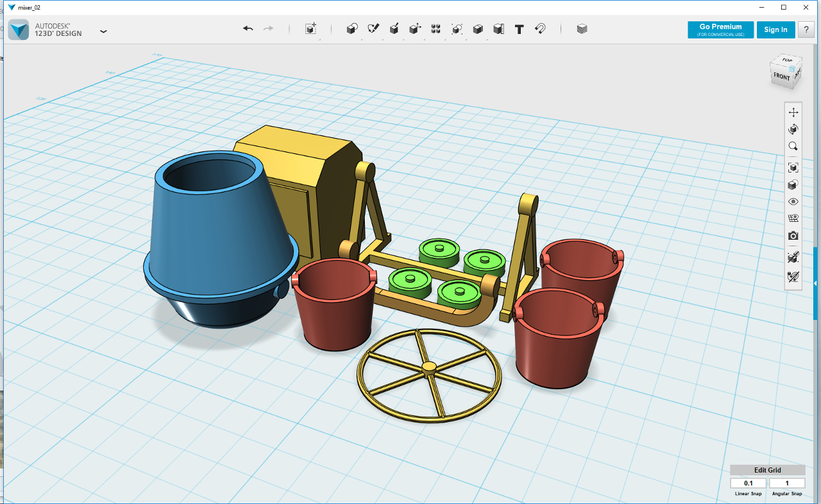Toggle grid visibility in the navigation bar
This screenshot has height=504, width=821.
tap(793, 219)
